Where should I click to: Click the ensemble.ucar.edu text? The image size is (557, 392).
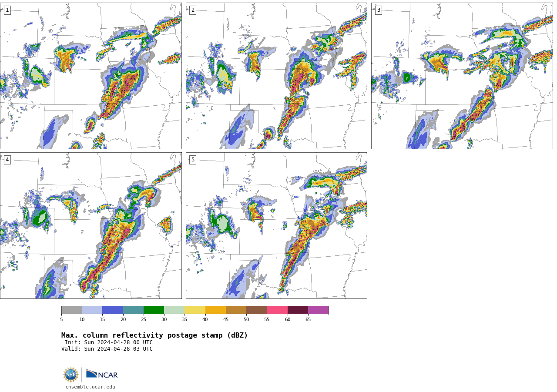point(91,387)
